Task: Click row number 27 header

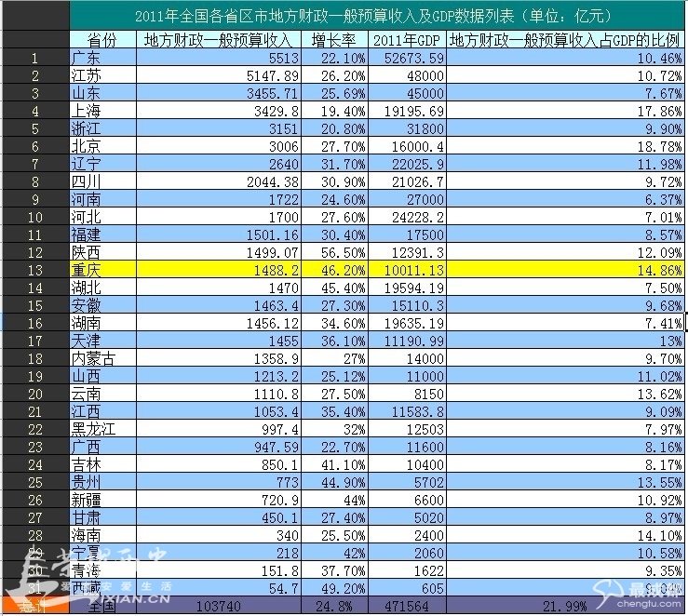Action: (x=35, y=517)
